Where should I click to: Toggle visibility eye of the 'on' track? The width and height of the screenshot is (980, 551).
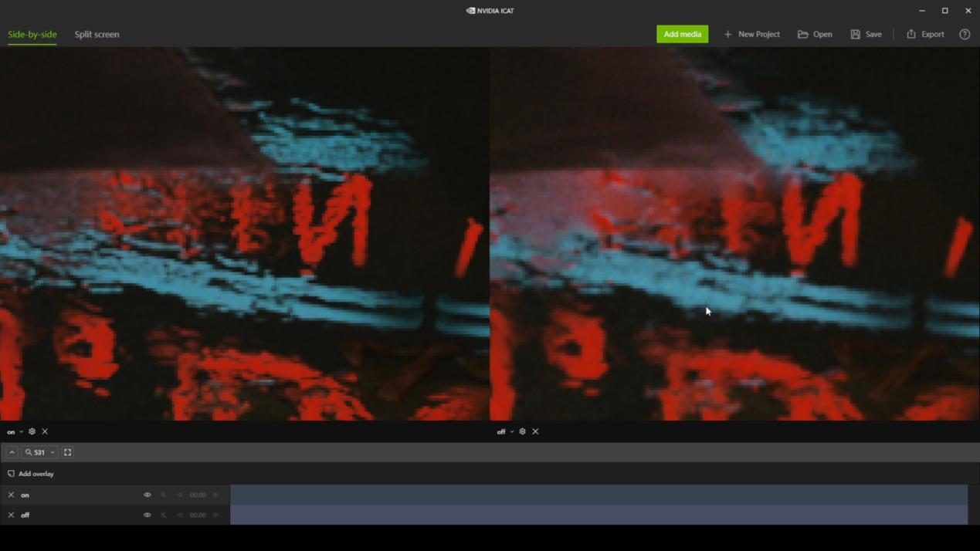pos(147,495)
